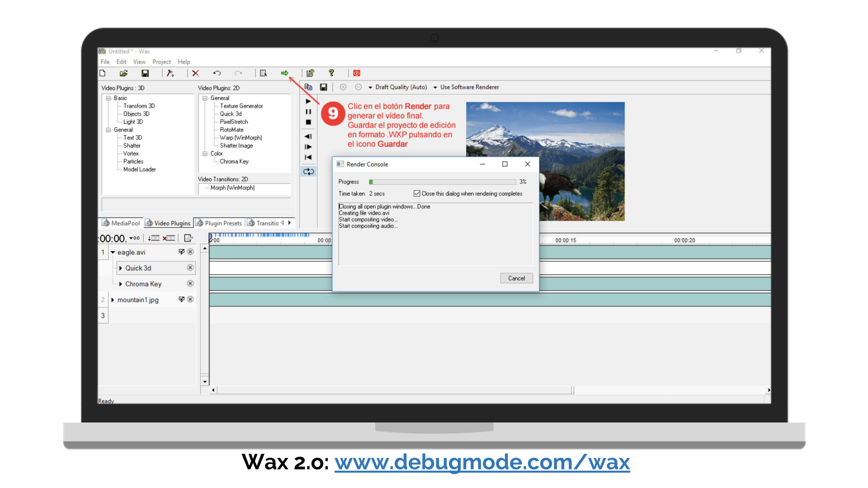Click the Open project folder icon
The width and height of the screenshot is (868, 488).
tap(124, 73)
